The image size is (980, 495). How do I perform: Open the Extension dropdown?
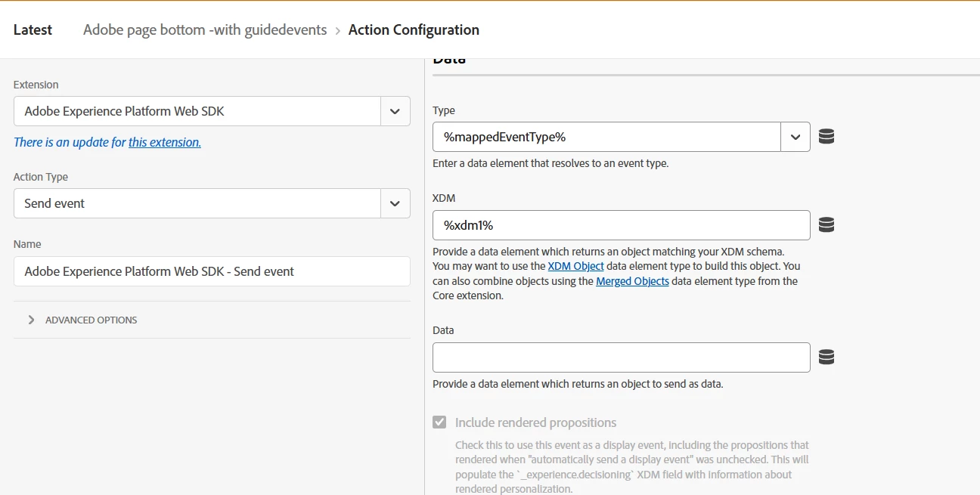pyautogui.click(x=395, y=111)
